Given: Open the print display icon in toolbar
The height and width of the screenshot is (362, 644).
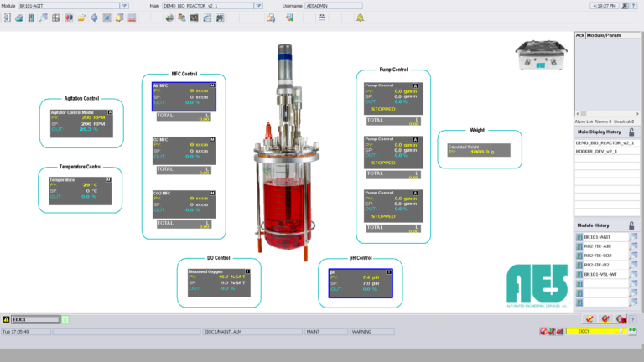Looking at the screenshot, I should (19, 18).
